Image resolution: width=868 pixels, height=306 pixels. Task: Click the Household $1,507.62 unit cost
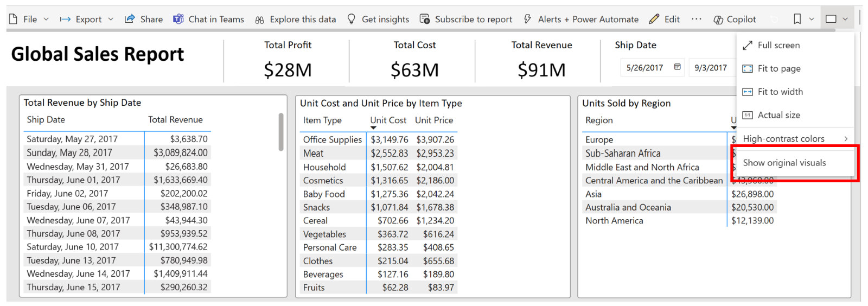click(389, 167)
